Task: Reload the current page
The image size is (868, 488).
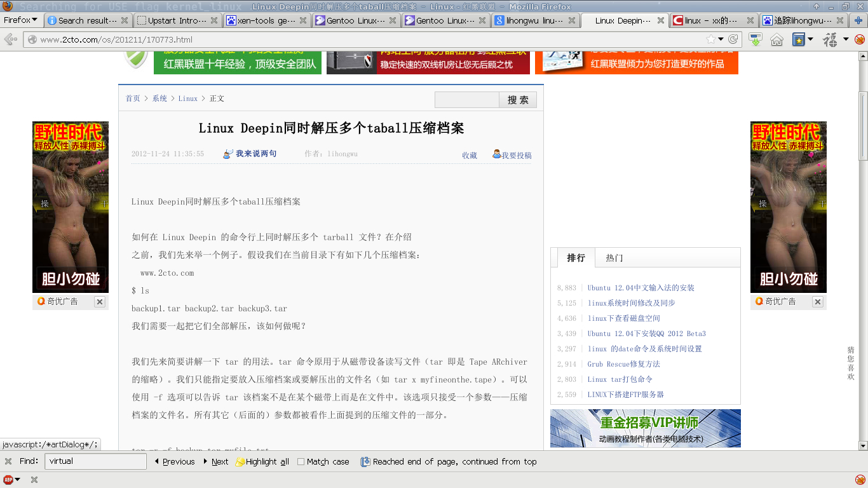Action: 733,39
